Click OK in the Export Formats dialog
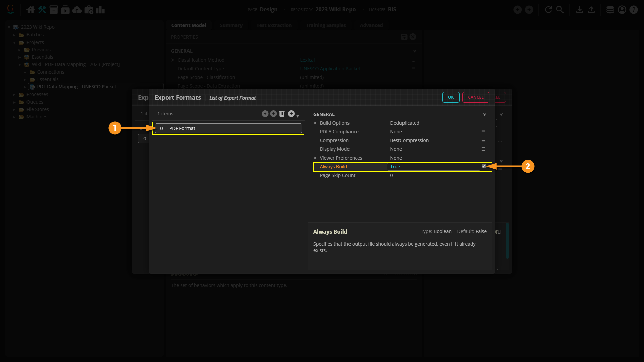 pos(451,97)
